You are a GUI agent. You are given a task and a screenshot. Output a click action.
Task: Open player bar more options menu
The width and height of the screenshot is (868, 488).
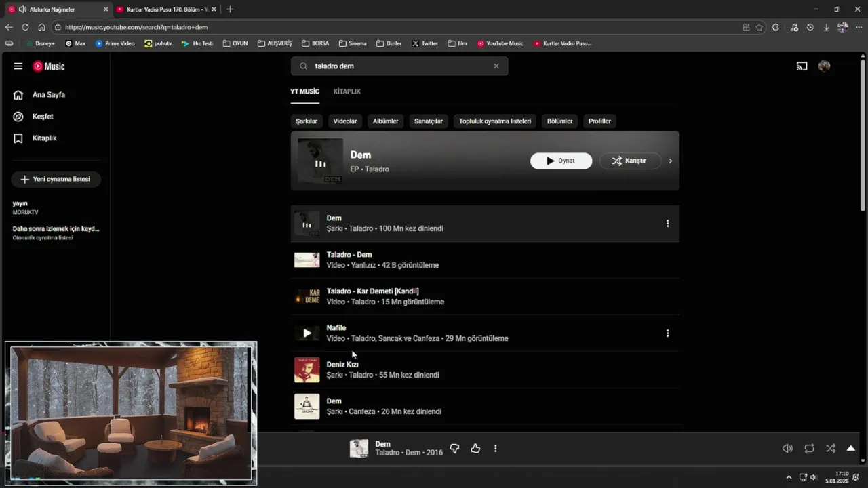click(x=495, y=449)
